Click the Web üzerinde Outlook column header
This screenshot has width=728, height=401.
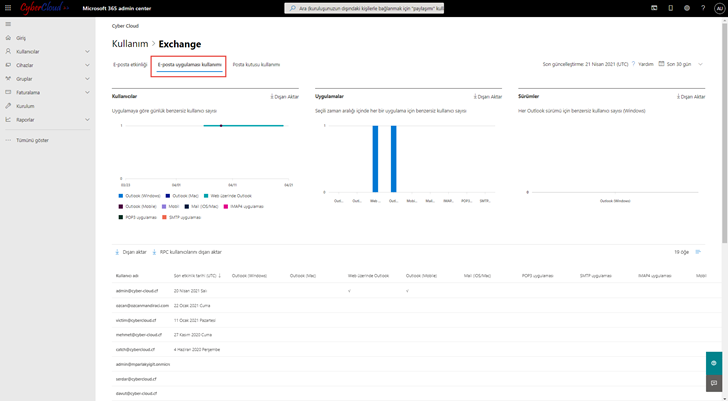pos(368,276)
